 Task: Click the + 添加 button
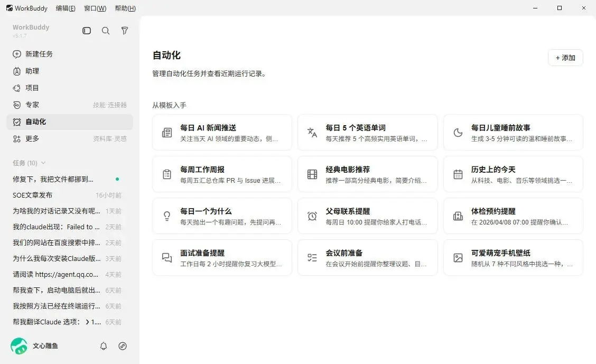565,58
